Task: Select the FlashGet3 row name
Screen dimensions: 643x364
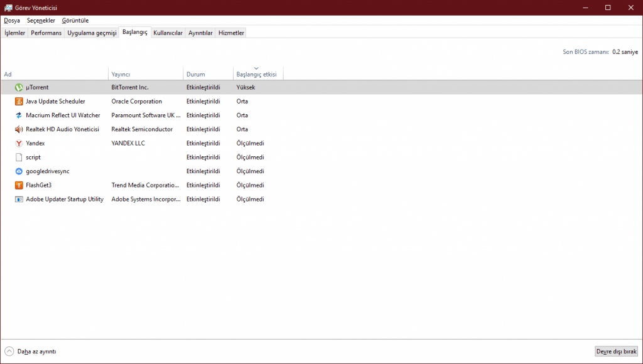Action: [38, 185]
